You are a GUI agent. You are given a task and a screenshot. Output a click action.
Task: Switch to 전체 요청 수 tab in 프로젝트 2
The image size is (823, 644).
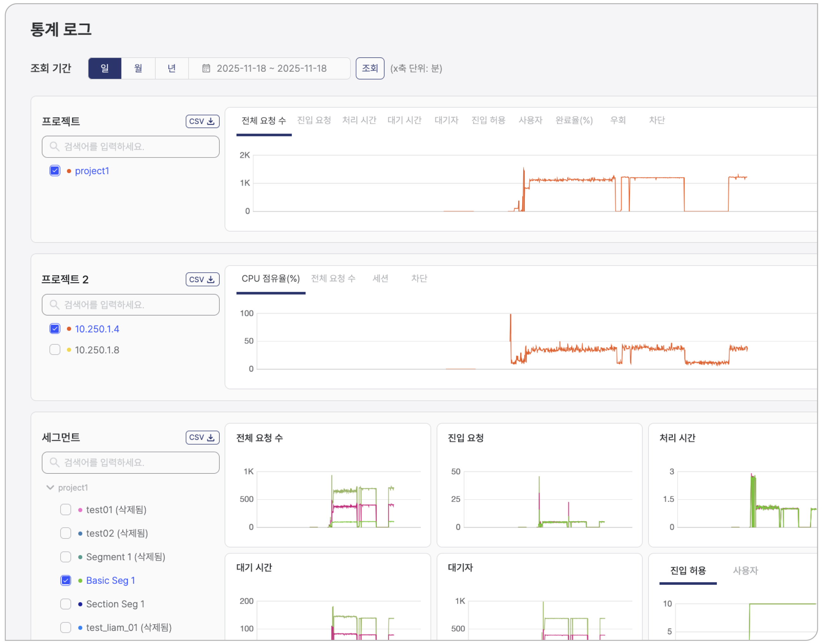[x=333, y=279]
